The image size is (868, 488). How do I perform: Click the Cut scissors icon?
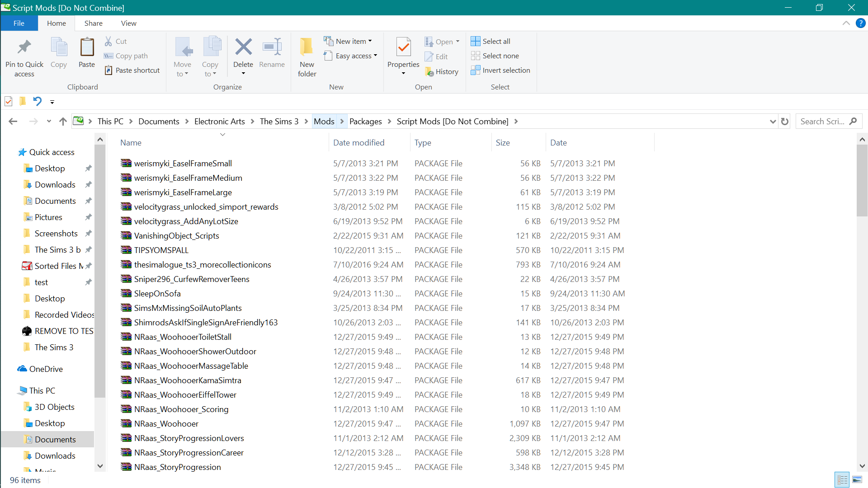[x=108, y=41]
